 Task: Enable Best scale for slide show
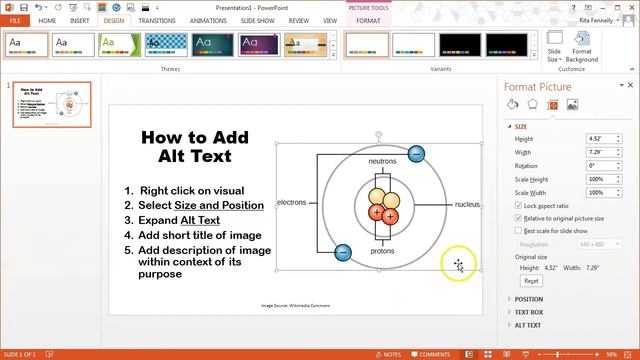pyautogui.click(x=518, y=231)
